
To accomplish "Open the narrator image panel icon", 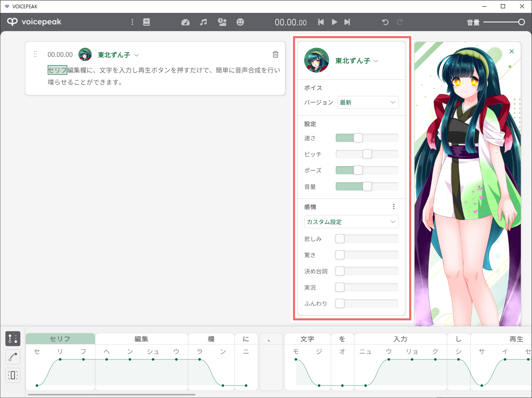I will 222,22.
